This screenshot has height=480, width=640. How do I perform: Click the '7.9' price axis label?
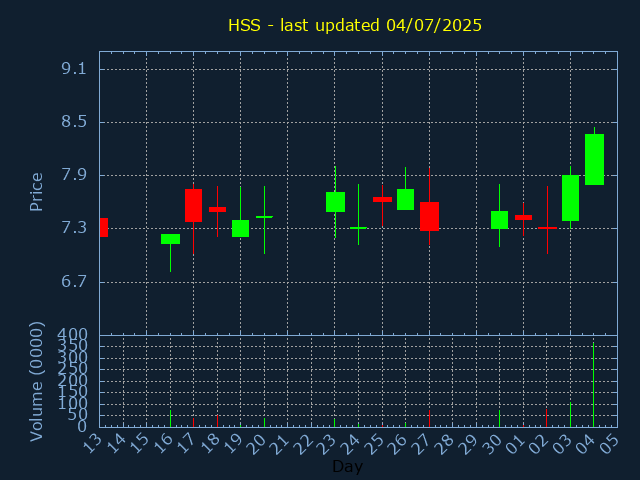tap(74, 175)
